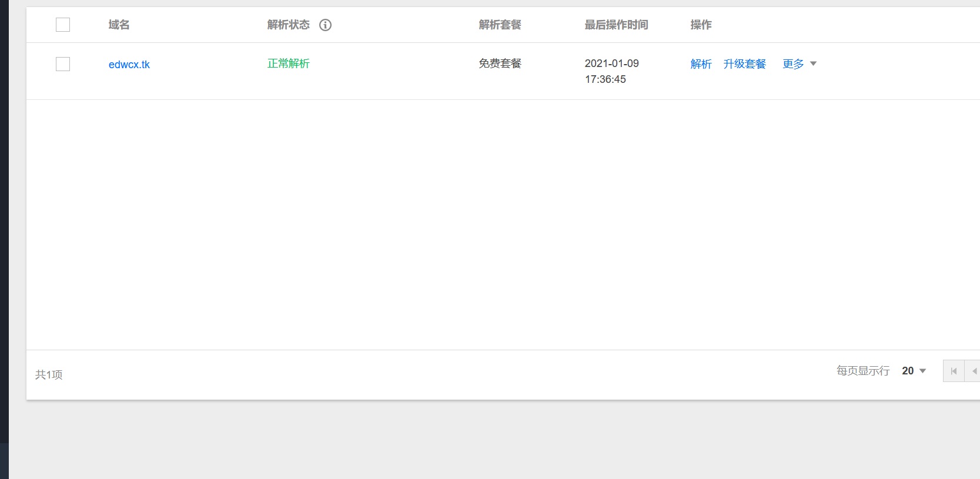Click the 每页显示行 label
This screenshot has width=980, height=479.
(863, 371)
